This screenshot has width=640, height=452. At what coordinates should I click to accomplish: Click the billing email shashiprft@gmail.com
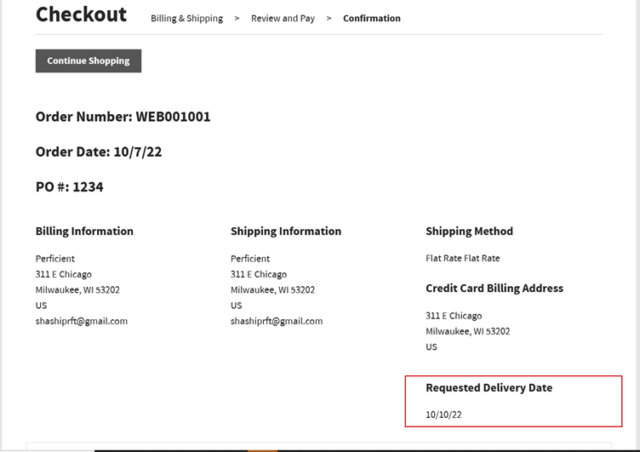click(82, 321)
